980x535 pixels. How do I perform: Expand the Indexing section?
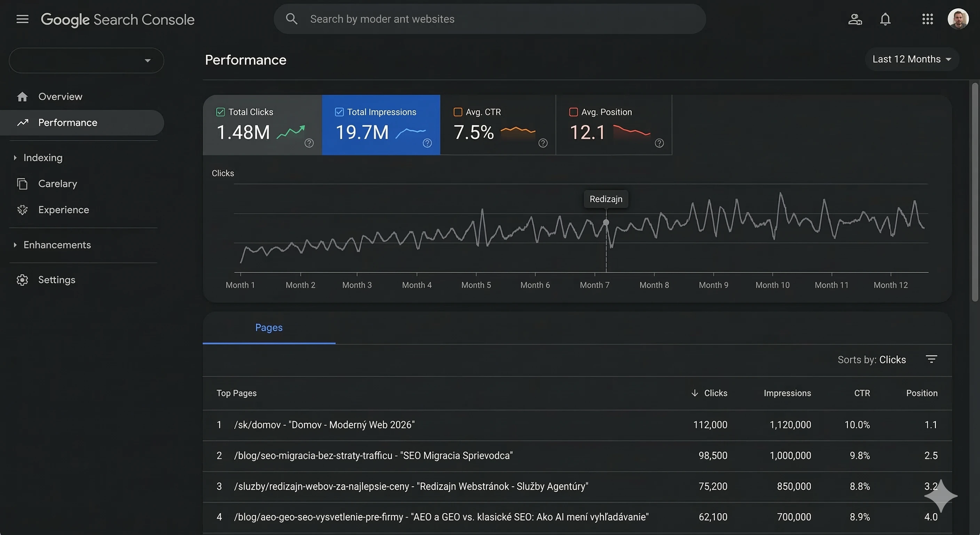42,158
